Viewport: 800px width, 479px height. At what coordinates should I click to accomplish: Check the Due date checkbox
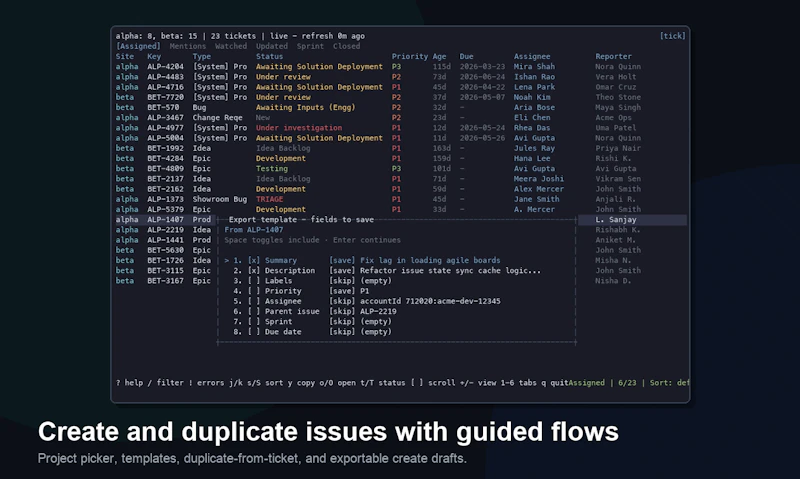click(x=254, y=332)
